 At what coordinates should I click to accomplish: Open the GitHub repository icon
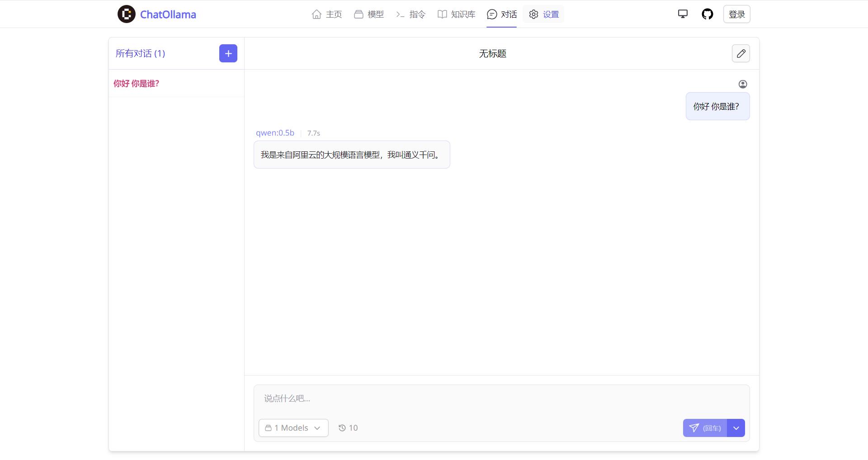(x=708, y=14)
